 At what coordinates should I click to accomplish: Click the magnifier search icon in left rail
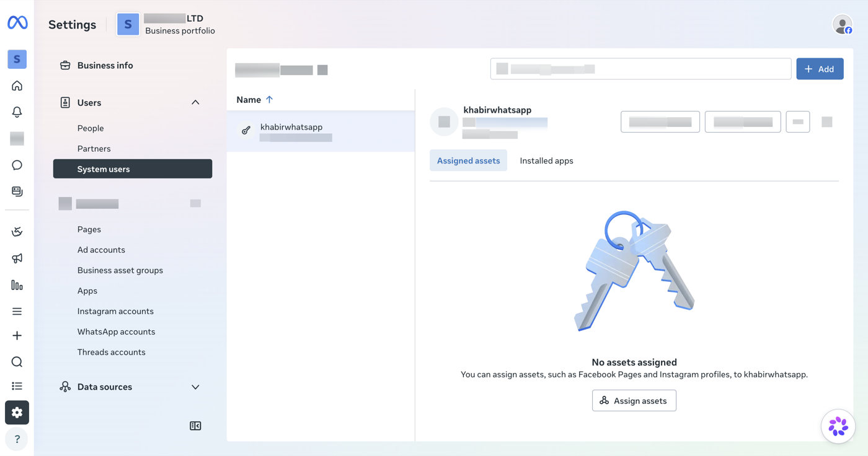click(17, 362)
